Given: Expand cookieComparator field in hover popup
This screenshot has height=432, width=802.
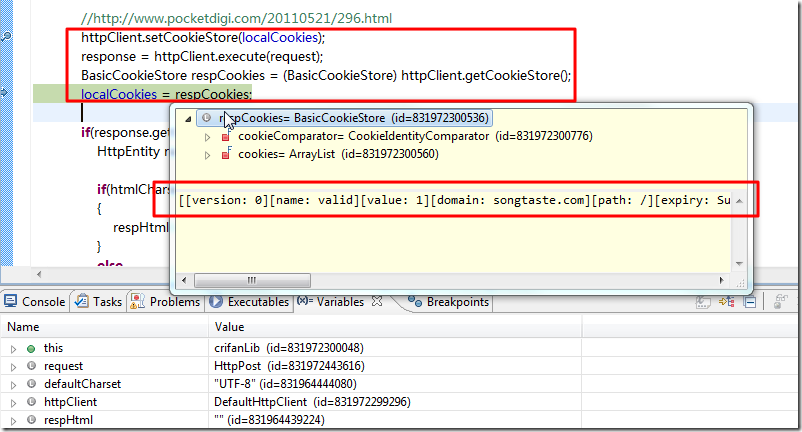Looking at the screenshot, I should 207,137.
